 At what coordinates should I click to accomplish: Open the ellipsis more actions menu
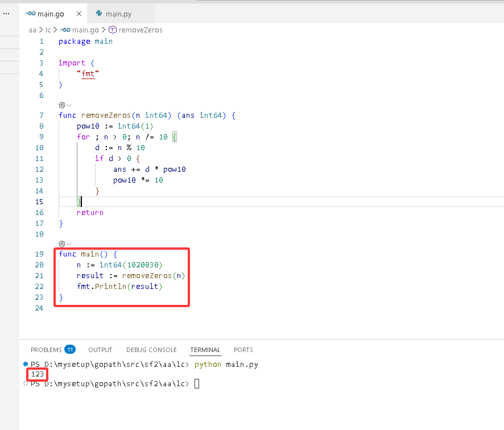tap(6, 14)
